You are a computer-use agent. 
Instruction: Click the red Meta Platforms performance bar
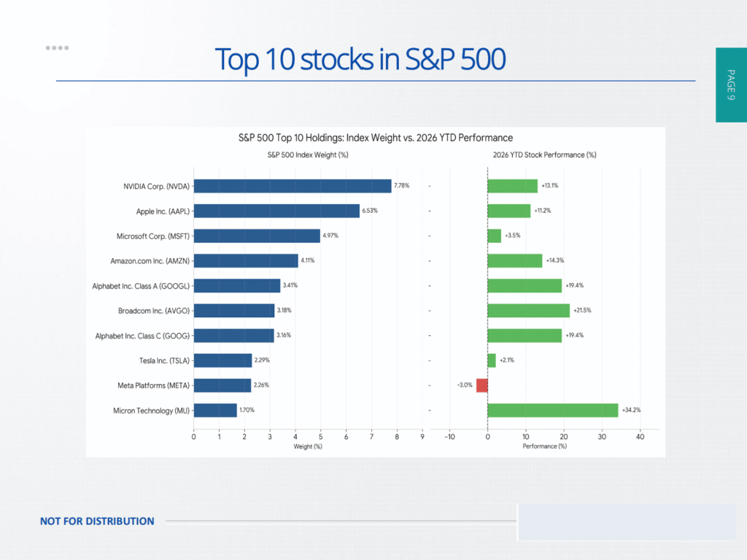[481, 385]
